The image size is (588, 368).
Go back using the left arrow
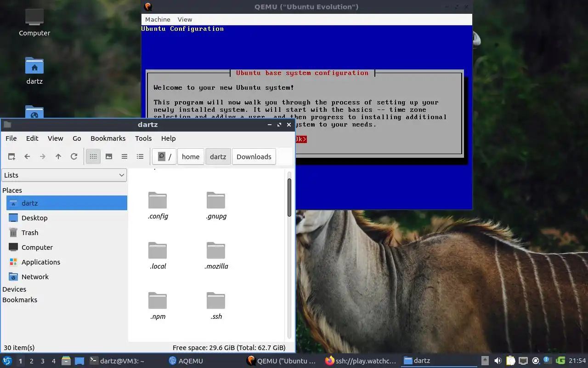[x=27, y=156]
